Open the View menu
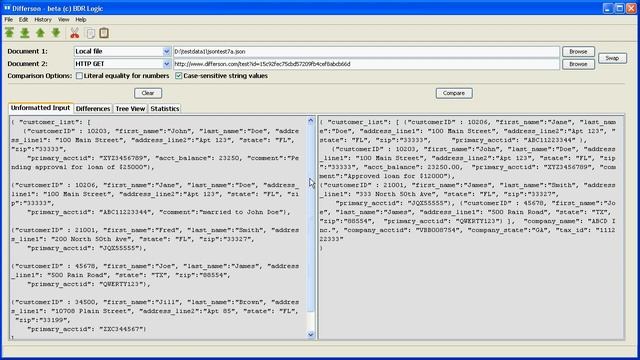This screenshot has height=360, width=640. click(x=63, y=20)
